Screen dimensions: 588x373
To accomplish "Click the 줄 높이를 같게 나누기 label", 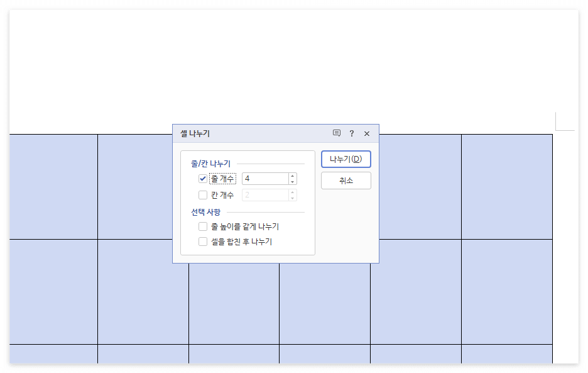I will (245, 226).
